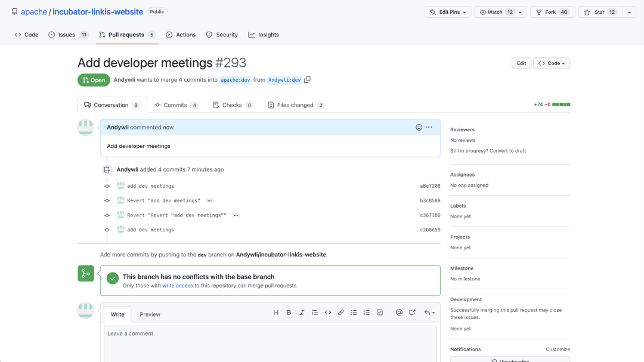Open the Code dropdown button
The image size is (644, 362).
pyautogui.click(x=552, y=63)
